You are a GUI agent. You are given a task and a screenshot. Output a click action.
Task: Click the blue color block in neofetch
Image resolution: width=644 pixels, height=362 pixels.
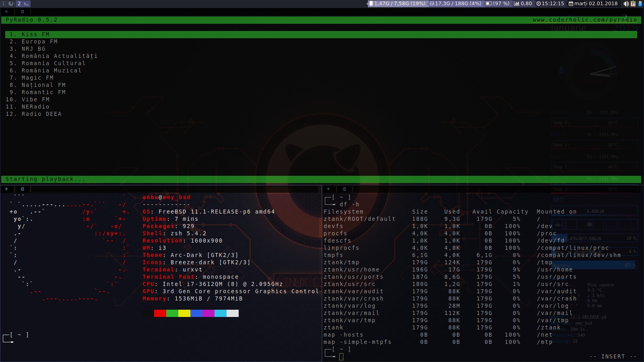(196, 313)
